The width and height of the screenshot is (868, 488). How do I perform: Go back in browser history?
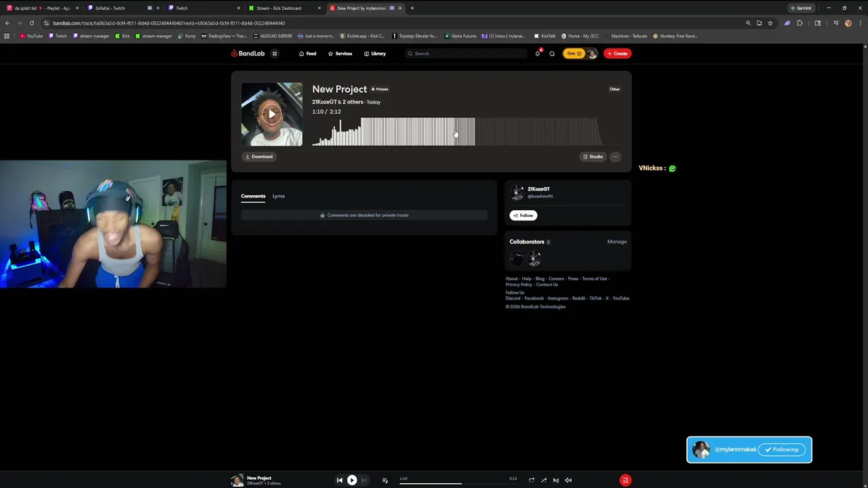tap(7, 23)
